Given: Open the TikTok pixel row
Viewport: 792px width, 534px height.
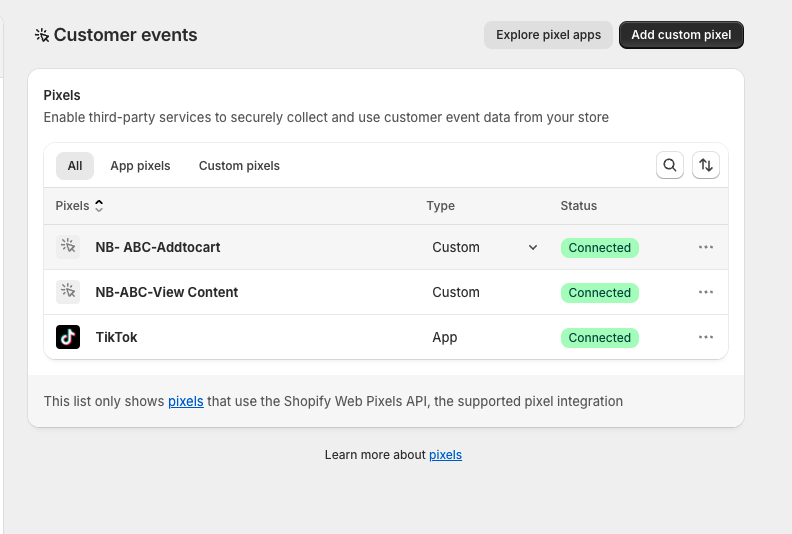Looking at the screenshot, I should pos(386,337).
